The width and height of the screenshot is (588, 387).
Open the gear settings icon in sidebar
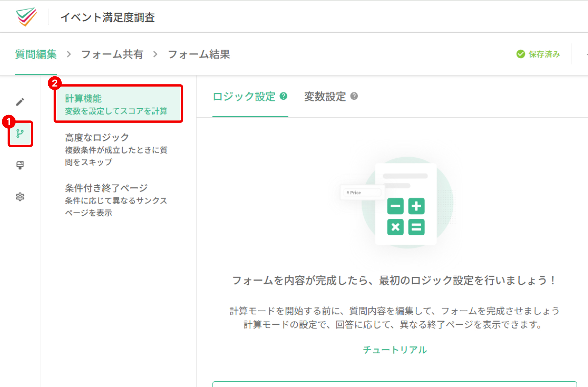[x=20, y=197]
